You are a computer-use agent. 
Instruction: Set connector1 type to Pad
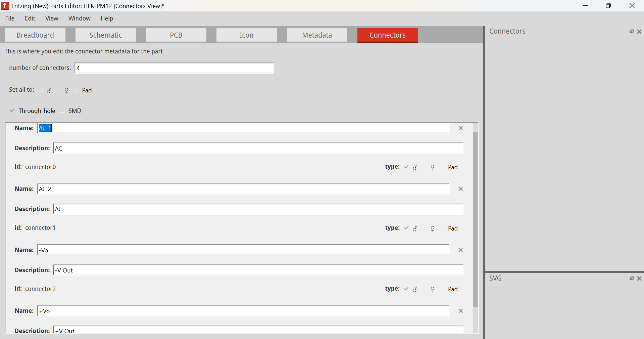(x=449, y=228)
